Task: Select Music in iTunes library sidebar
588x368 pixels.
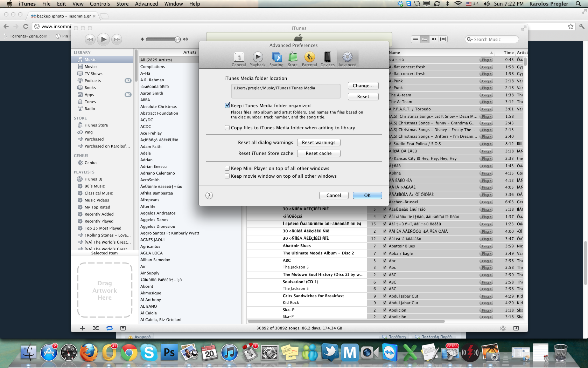Action: click(x=102, y=60)
